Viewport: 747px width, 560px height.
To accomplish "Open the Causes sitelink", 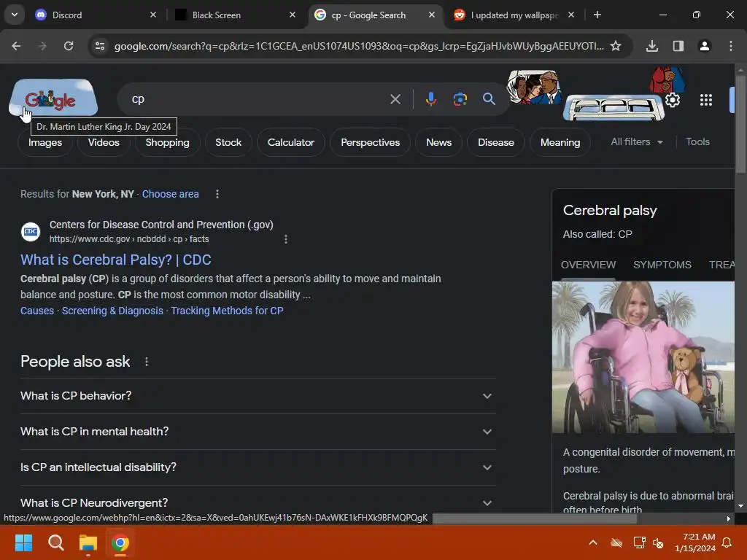I will pyautogui.click(x=37, y=311).
